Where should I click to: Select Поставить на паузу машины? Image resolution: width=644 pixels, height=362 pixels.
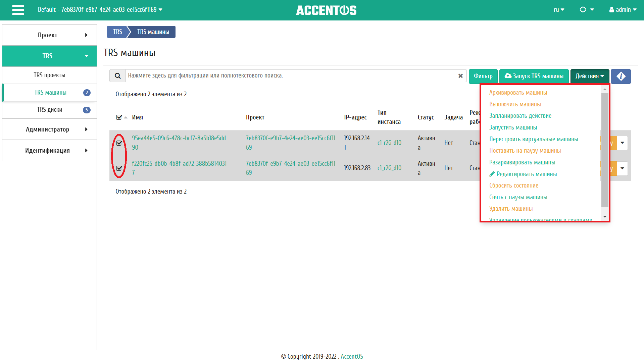tap(525, 151)
